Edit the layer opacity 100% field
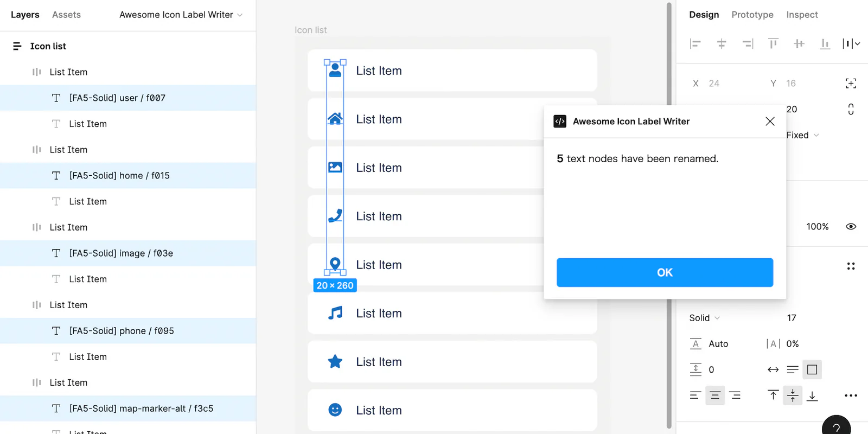868x434 pixels. pyautogui.click(x=818, y=226)
